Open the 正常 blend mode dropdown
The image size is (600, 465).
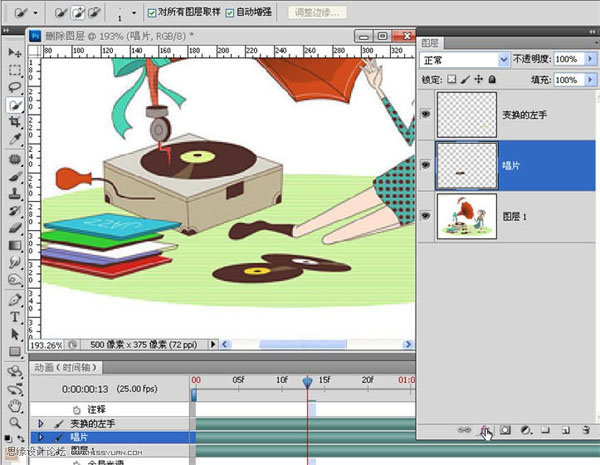click(x=504, y=60)
